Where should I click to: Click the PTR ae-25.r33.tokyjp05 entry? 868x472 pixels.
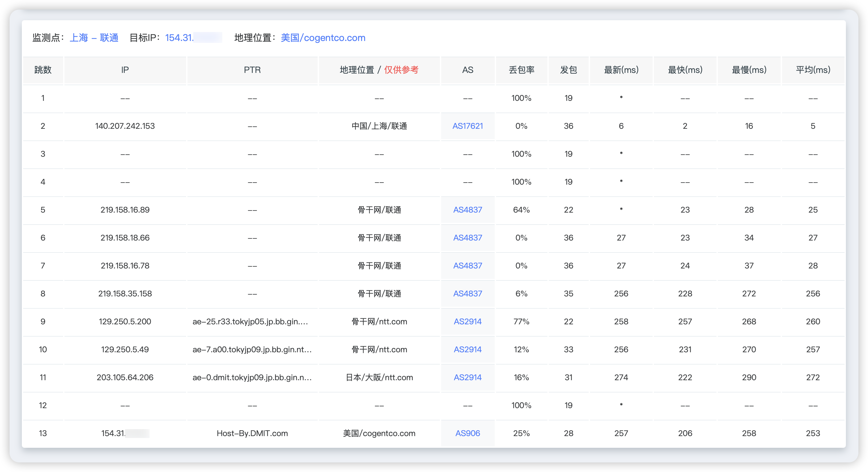coord(250,321)
